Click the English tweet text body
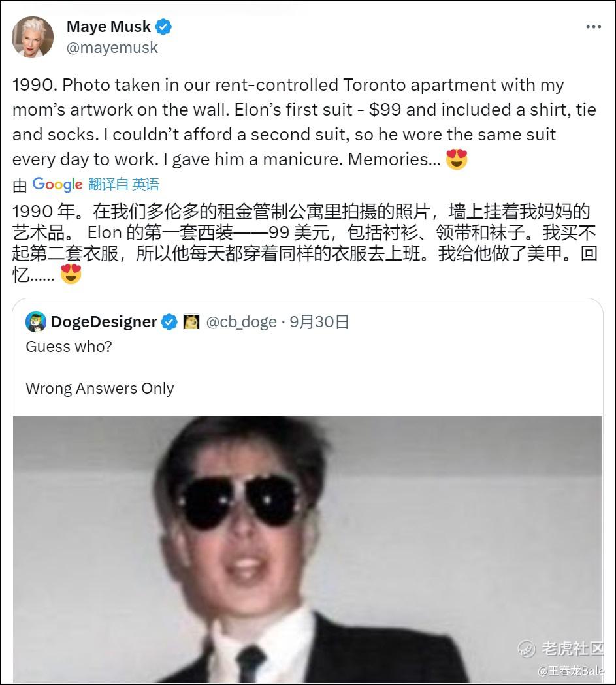The image size is (616, 685). click(304, 122)
